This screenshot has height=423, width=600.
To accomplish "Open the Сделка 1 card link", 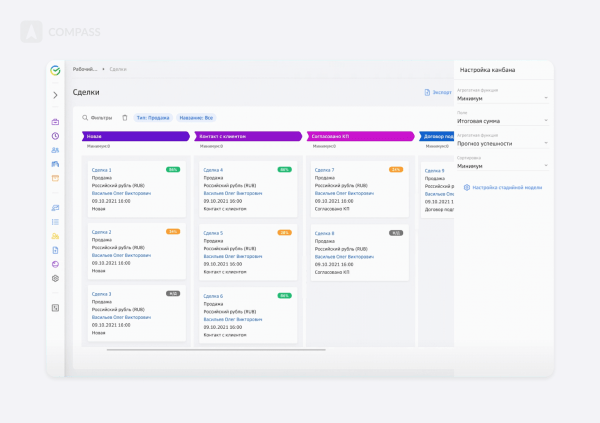I will [102, 170].
